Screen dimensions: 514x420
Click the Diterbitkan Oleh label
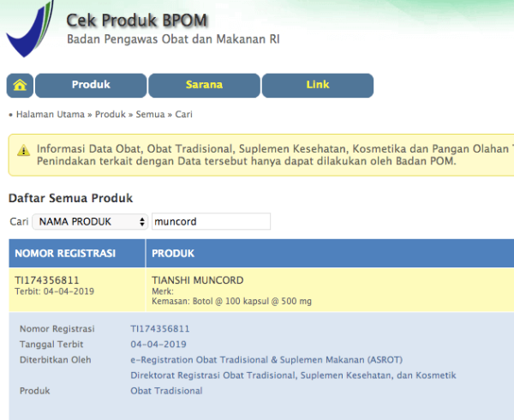pos(56,360)
